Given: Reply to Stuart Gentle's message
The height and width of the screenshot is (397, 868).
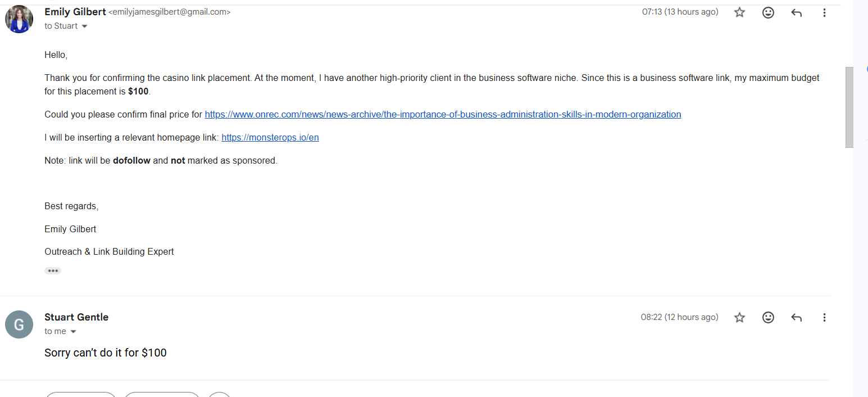Looking at the screenshot, I should [796, 318].
